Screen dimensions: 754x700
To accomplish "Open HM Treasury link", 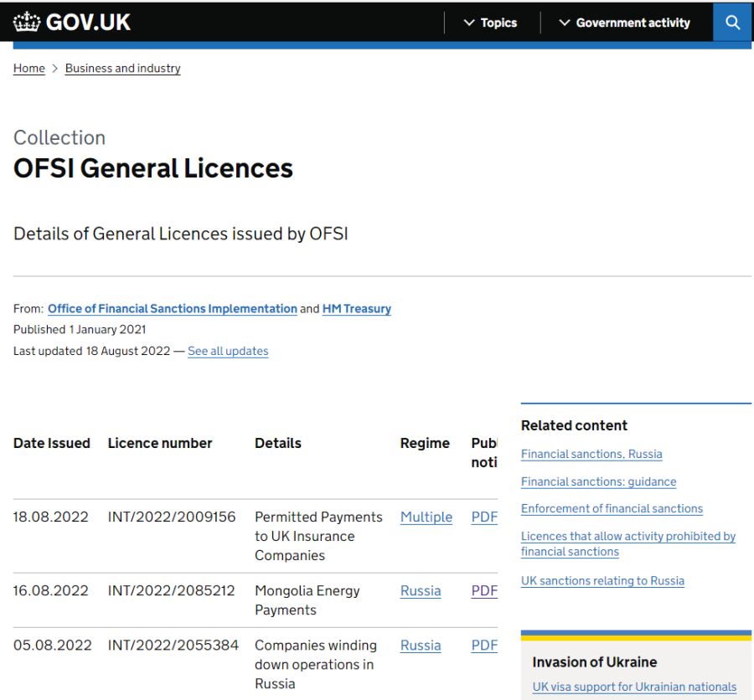I will click(356, 309).
